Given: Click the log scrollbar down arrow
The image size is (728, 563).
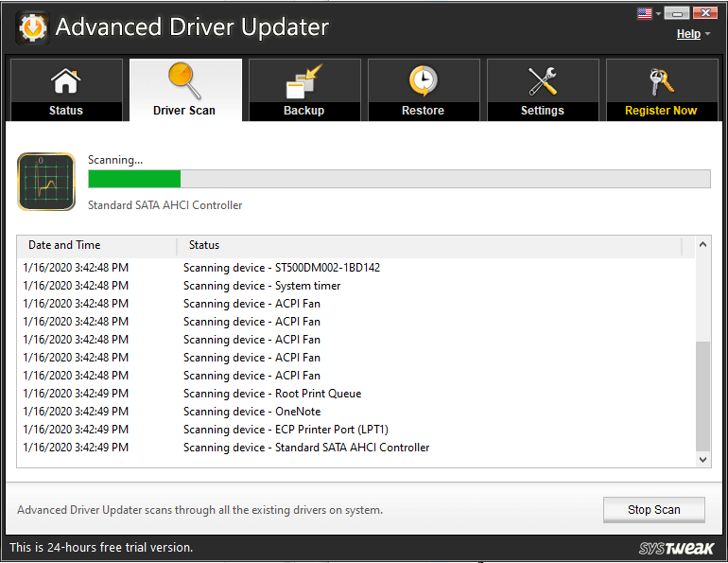Looking at the screenshot, I should 702,460.
